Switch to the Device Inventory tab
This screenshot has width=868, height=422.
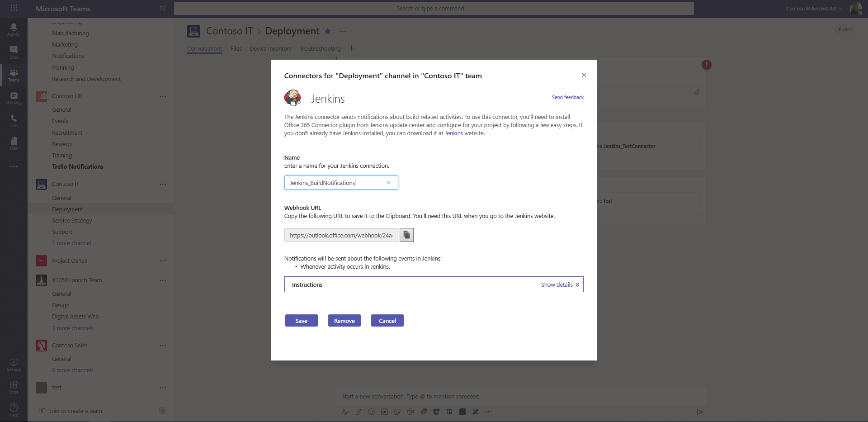click(x=270, y=48)
